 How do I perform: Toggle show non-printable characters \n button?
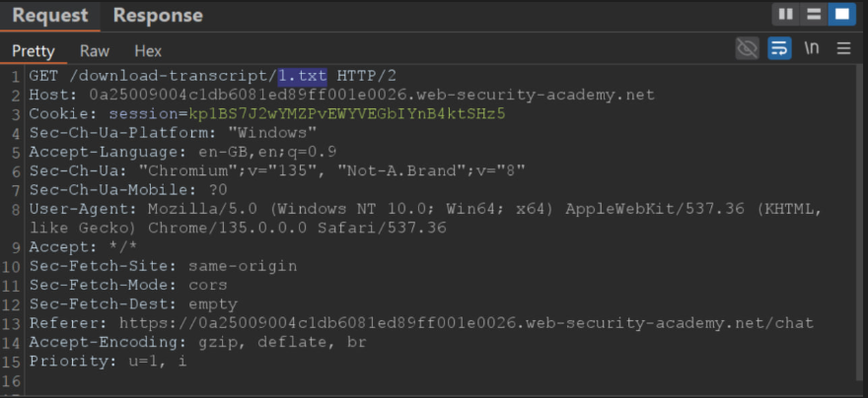click(x=812, y=48)
